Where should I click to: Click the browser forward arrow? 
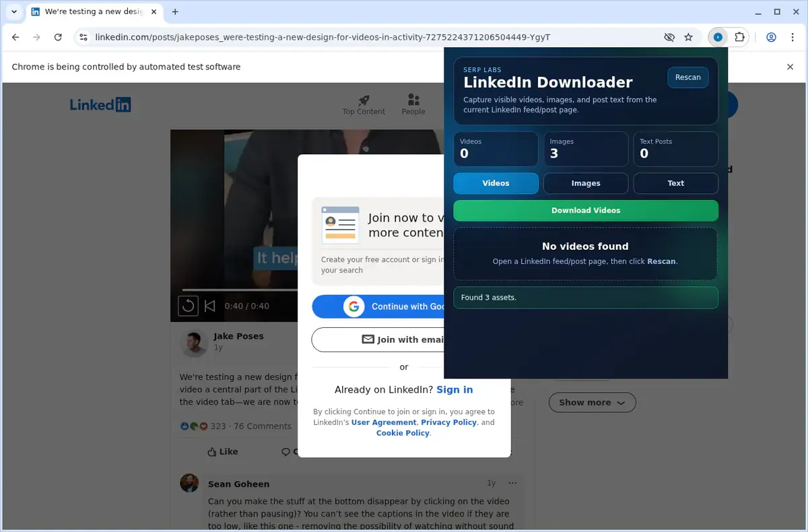click(37, 37)
